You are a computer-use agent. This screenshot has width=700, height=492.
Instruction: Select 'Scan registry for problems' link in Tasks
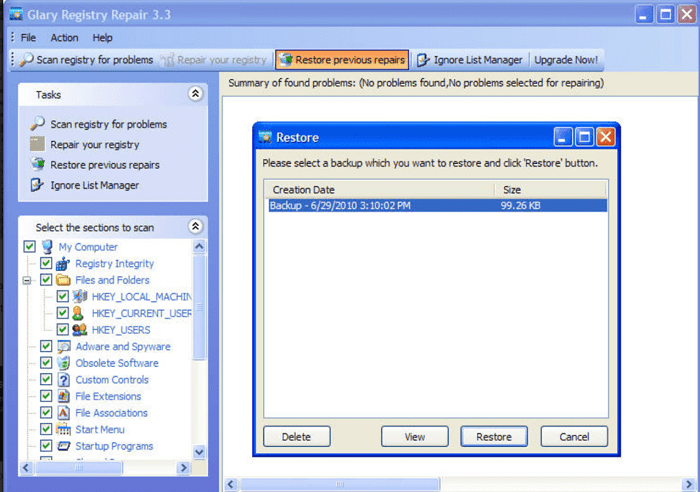tap(108, 124)
